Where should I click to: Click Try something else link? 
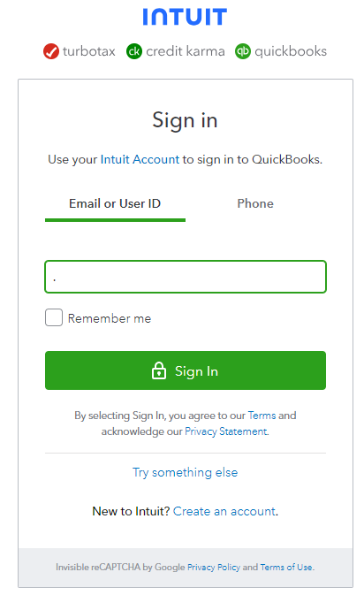pyautogui.click(x=185, y=472)
